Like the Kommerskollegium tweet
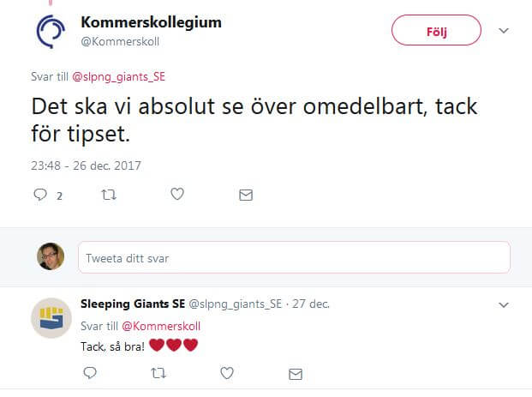This screenshot has height=397, width=532. click(x=177, y=195)
